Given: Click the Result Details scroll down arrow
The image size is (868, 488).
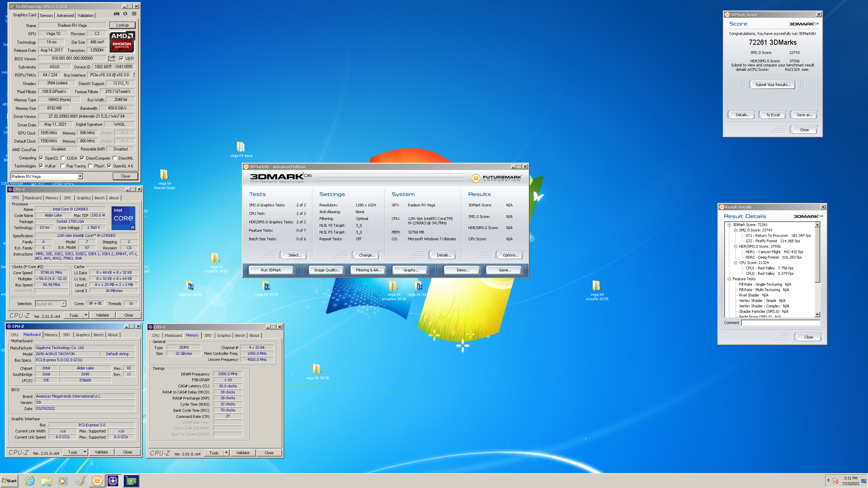Looking at the screenshot, I should 817,314.
